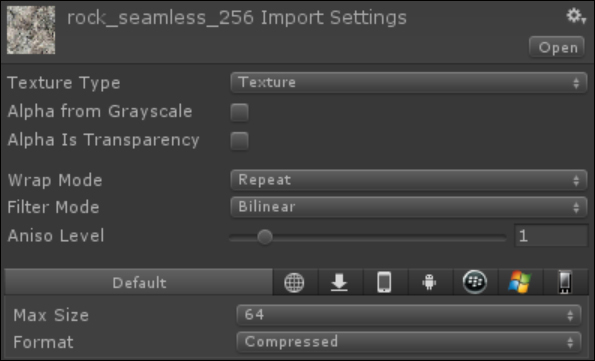Open the Format Compressed dropdown
The width and height of the screenshot is (595, 361).
pos(409,342)
